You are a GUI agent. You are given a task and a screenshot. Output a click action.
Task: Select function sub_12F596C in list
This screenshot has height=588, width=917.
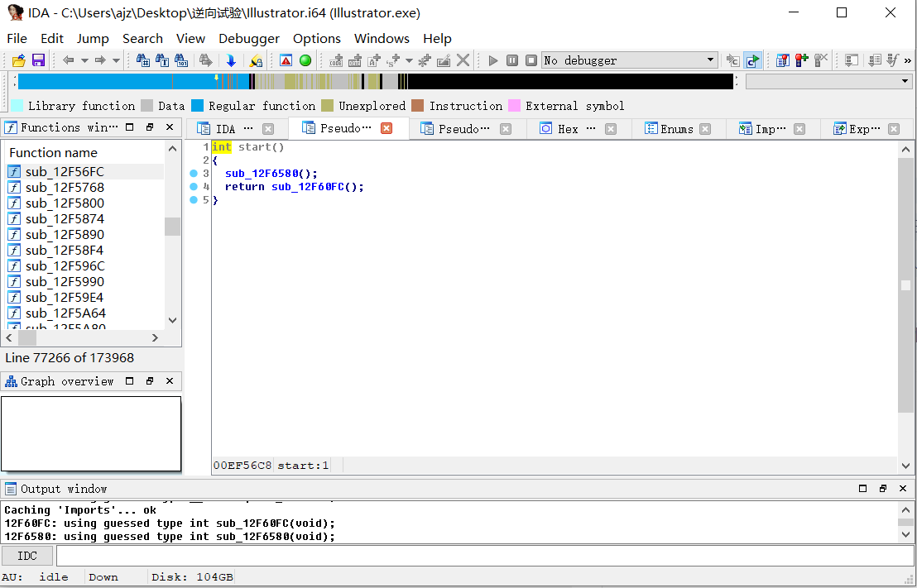[x=65, y=266]
